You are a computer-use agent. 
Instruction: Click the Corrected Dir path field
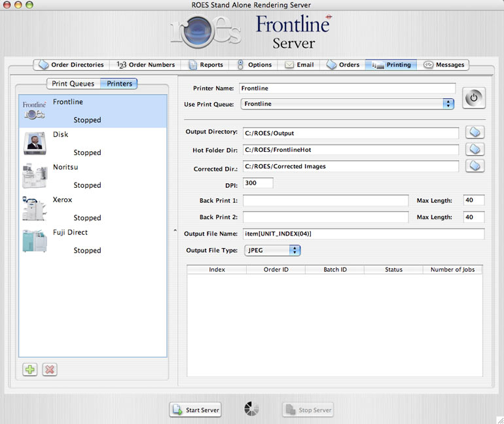point(351,166)
